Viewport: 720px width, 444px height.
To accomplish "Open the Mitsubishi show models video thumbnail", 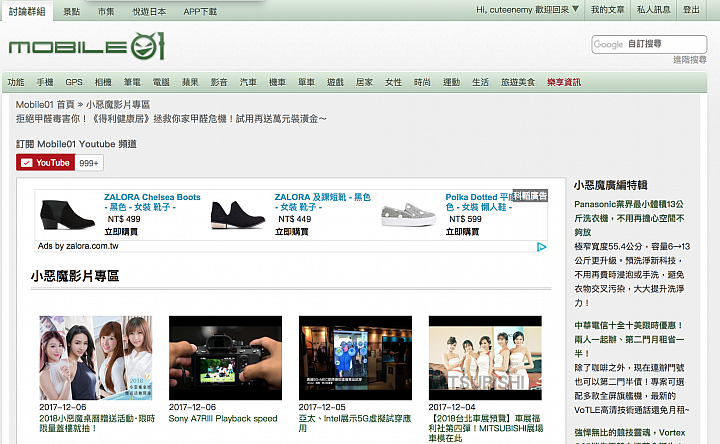I will pos(485,358).
